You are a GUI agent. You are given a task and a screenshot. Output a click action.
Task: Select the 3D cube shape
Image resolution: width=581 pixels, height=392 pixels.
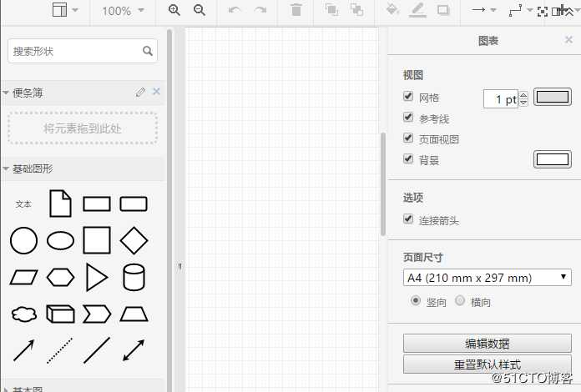[60, 314]
